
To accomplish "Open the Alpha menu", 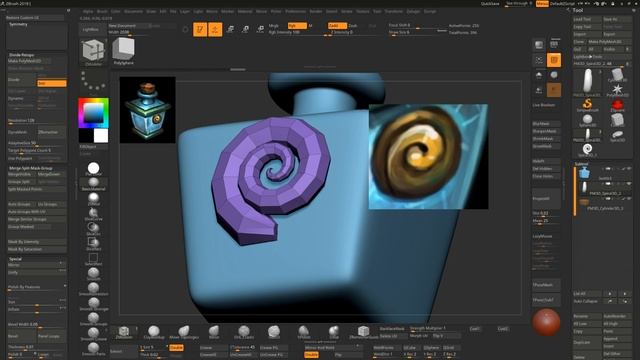I will [x=88, y=11].
